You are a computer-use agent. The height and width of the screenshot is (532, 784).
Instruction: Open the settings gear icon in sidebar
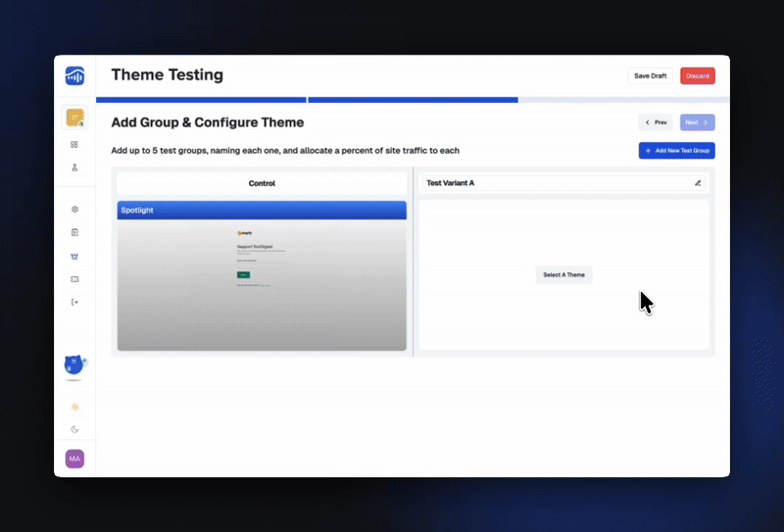click(74, 210)
